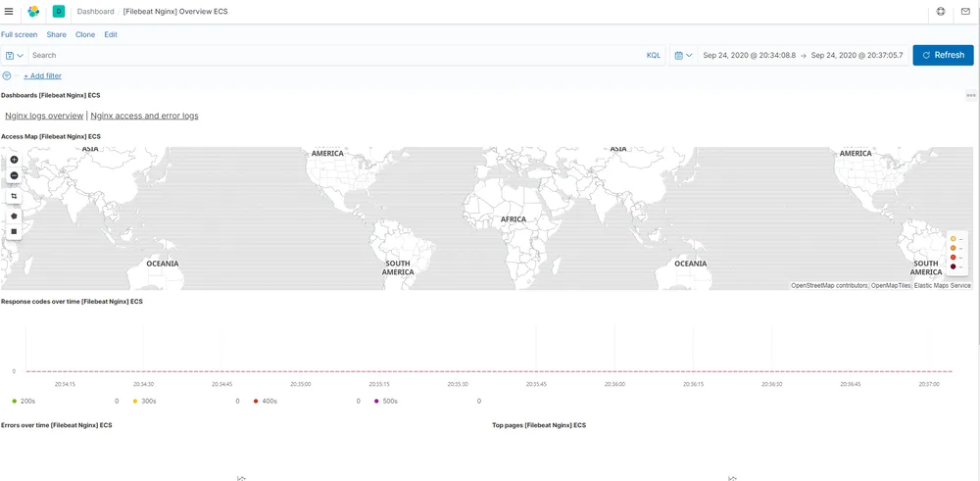Expand the saved query dropdown
The image size is (980, 481).
click(x=15, y=55)
